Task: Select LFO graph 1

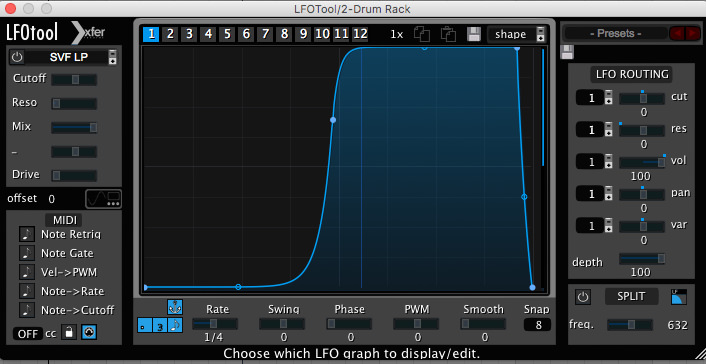Action: (151, 34)
